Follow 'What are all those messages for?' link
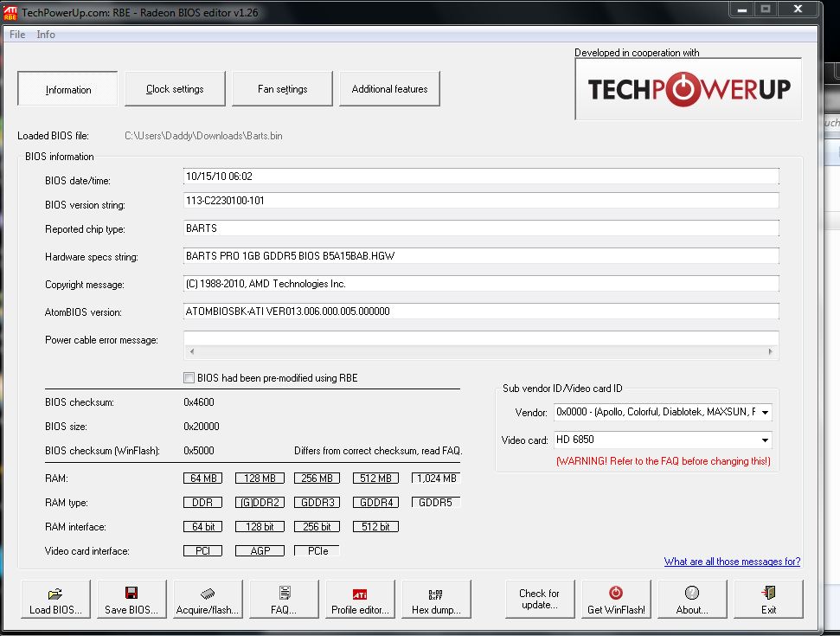840x636 pixels. coord(732,561)
